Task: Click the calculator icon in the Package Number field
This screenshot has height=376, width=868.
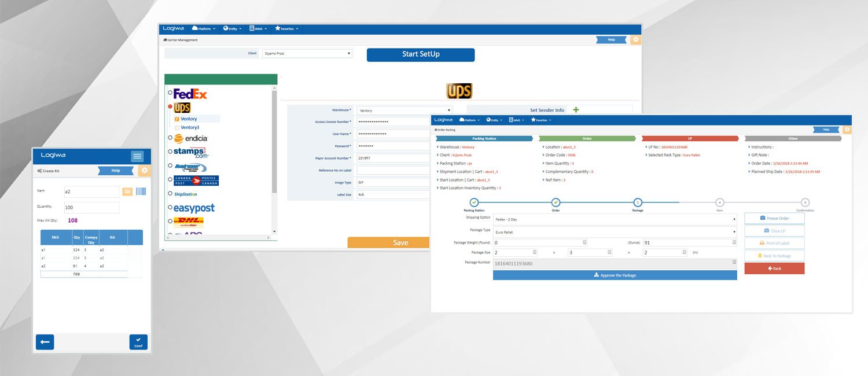Action: pos(734,263)
